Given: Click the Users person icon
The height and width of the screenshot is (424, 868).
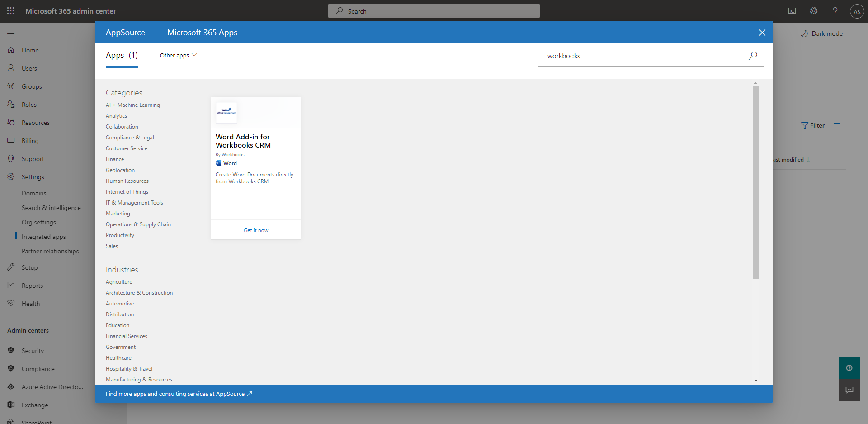Looking at the screenshot, I should pos(11,68).
